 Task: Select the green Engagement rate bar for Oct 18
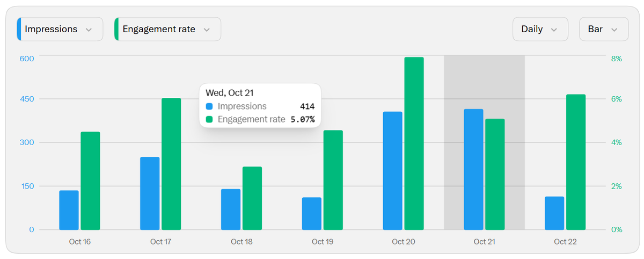tap(252, 198)
